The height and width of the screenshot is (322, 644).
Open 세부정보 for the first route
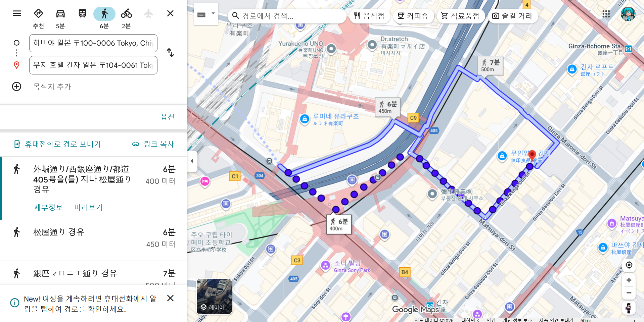[x=48, y=208]
